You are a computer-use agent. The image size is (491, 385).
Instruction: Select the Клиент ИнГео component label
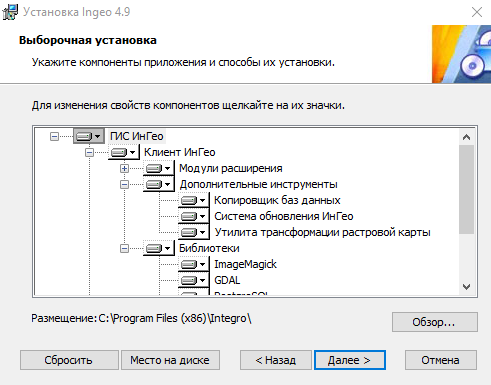click(x=180, y=152)
